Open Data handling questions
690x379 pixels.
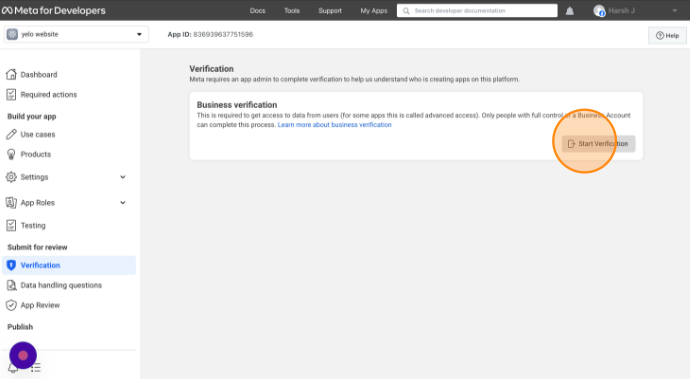[61, 285]
